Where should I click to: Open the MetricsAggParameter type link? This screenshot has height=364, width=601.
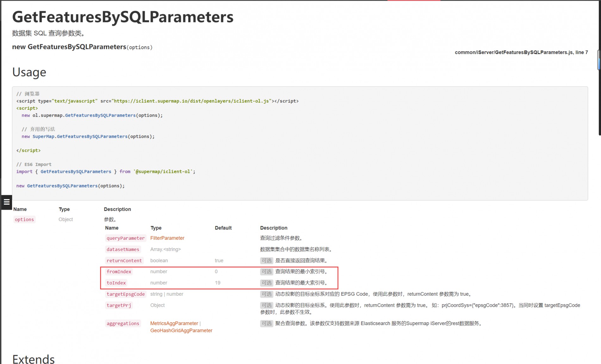tap(174, 324)
